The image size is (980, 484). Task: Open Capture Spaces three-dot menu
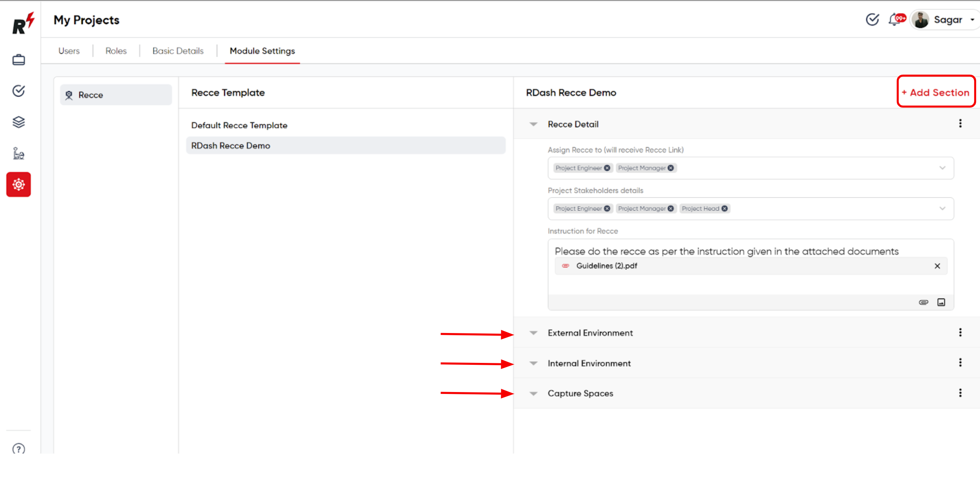[960, 393]
